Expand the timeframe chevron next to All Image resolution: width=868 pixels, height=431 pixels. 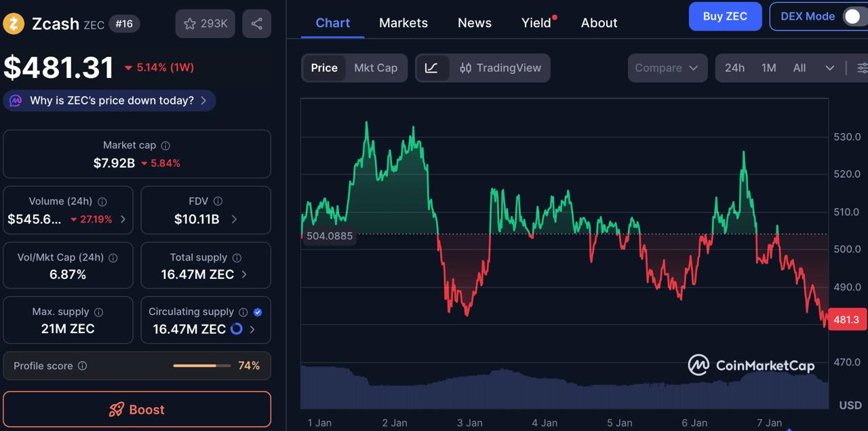(829, 68)
